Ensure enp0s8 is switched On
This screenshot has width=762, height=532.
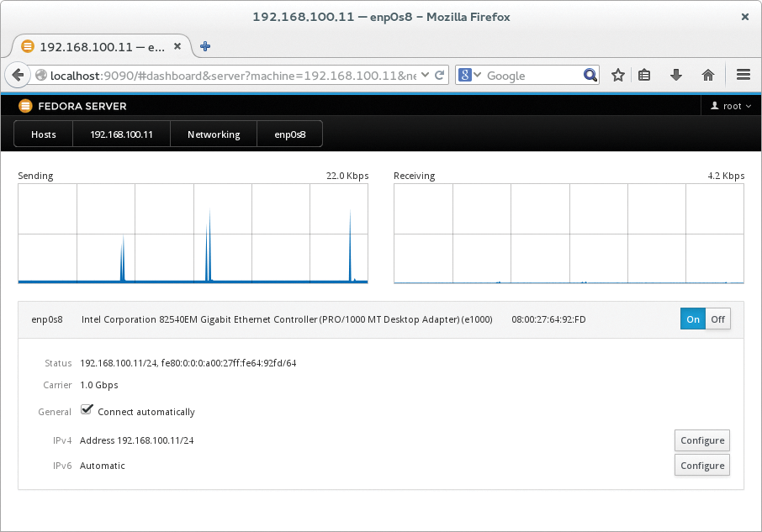tap(692, 319)
